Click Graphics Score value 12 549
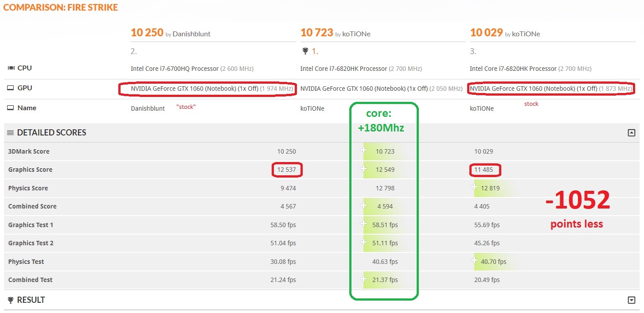The width and height of the screenshot is (644, 313). coord(385,170)
